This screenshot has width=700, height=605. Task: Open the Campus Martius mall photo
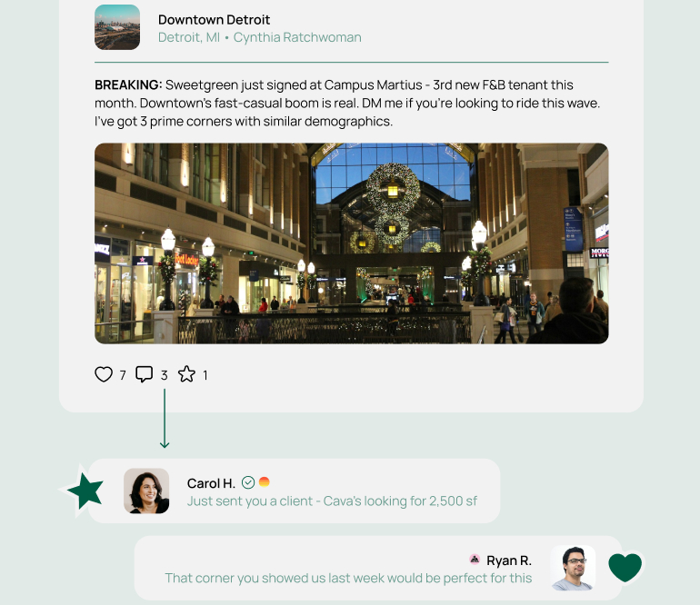click(x=351, y=243)
